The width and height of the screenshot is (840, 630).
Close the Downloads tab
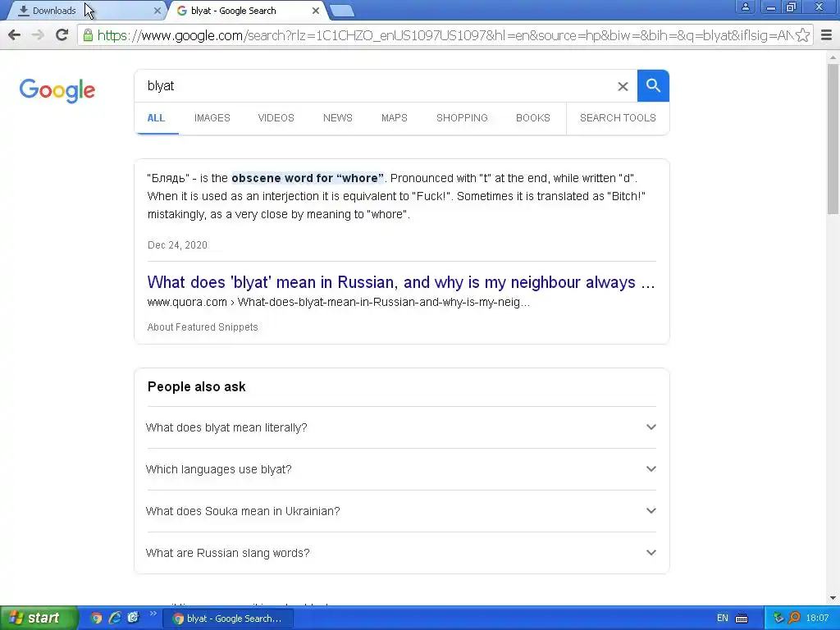[157, 11]
